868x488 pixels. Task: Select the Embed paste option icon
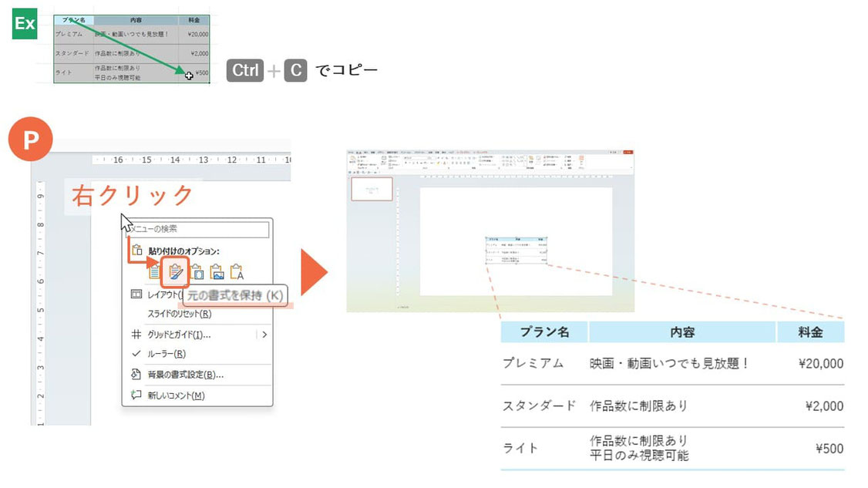click(197, 272)
